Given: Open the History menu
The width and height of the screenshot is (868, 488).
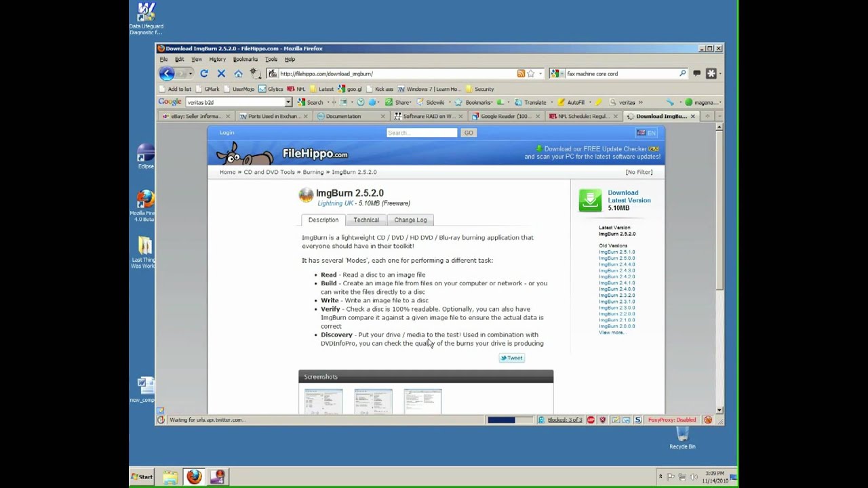Looking at the screenshot, I should coord(217,59).
